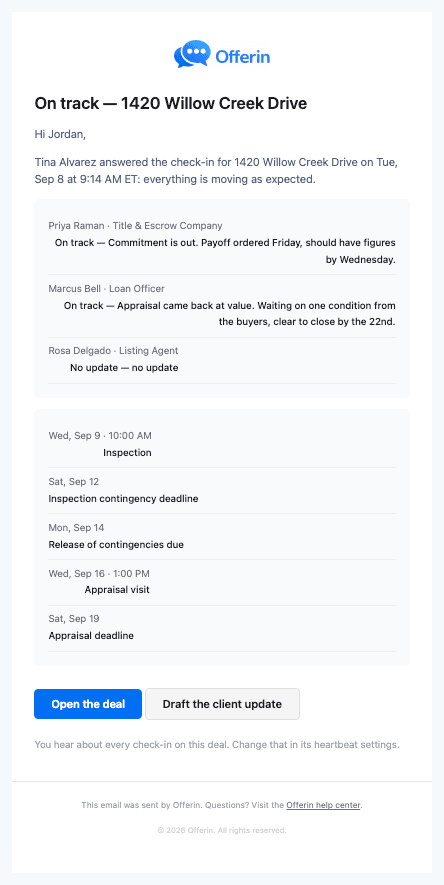
Task: Open the deal with the blue button
Action: point(88,704)
